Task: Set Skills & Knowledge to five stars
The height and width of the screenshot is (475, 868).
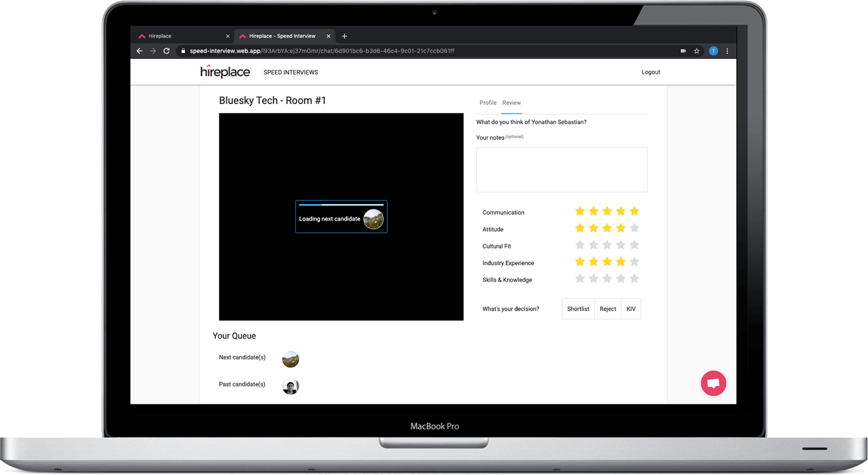Action: click(x=634, y=279)
